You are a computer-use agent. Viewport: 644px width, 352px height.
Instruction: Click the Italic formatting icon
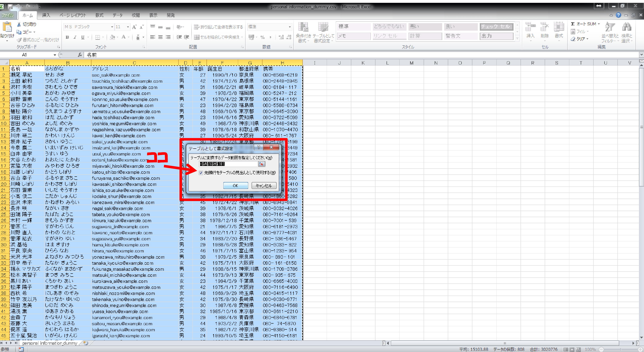tap(75, 37)
